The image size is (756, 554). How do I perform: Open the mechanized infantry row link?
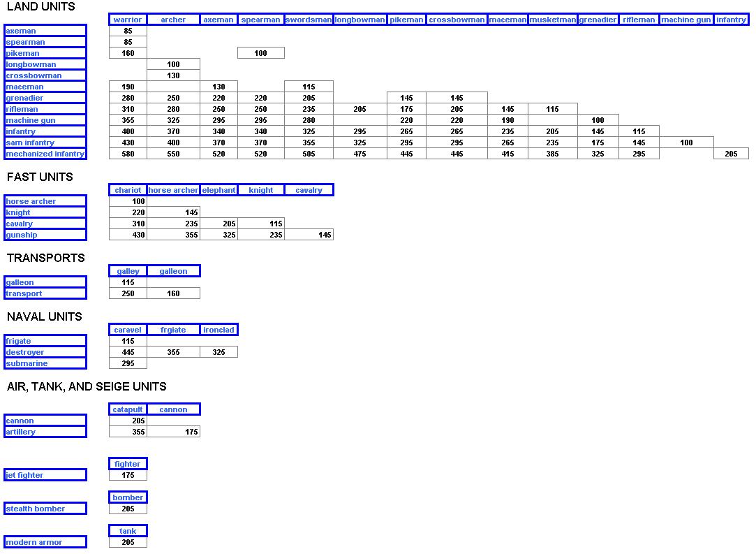[x=45, y=154]
